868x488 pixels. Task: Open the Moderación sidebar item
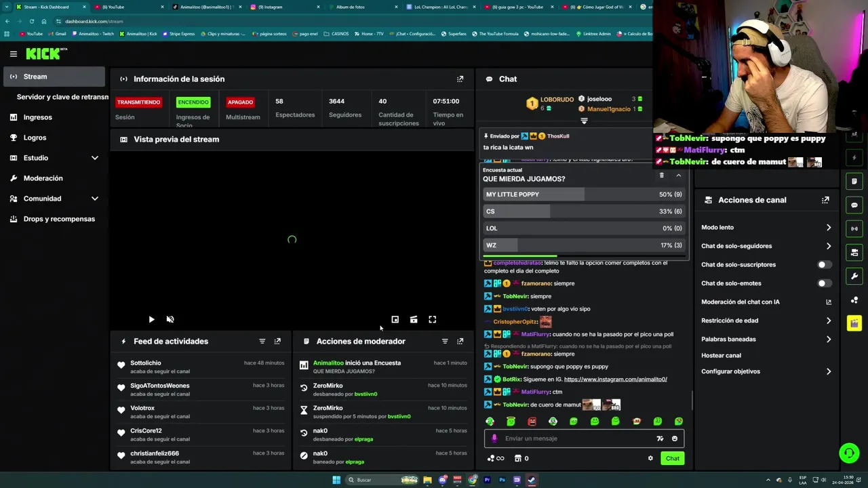[54, 178]
